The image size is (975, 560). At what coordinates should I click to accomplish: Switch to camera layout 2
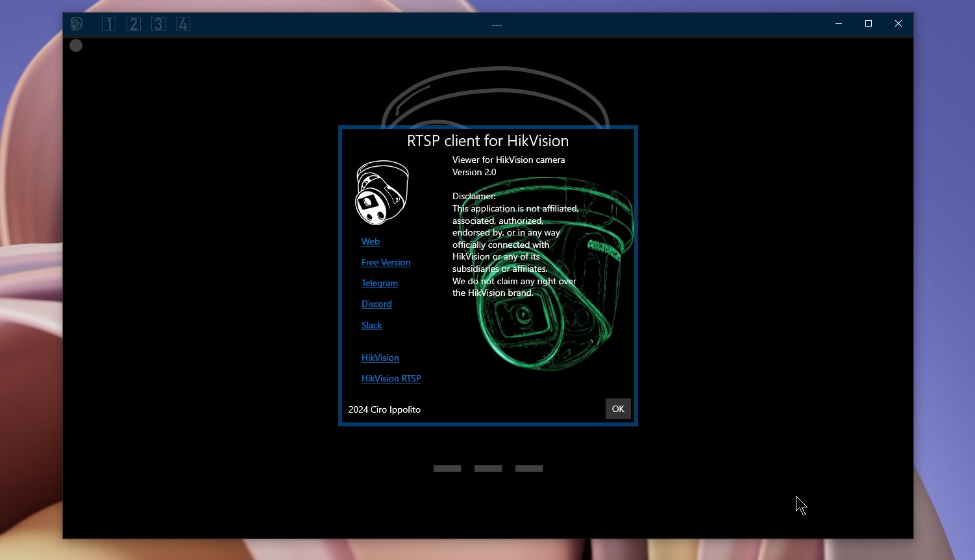(134, 24)
